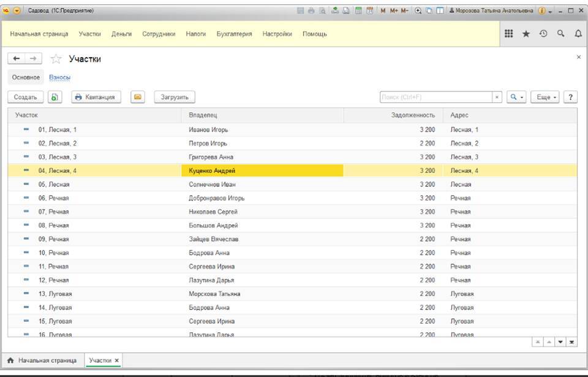Select row 01, Лесная, 1
588x377 pixels.
click(x=293, y=129)
